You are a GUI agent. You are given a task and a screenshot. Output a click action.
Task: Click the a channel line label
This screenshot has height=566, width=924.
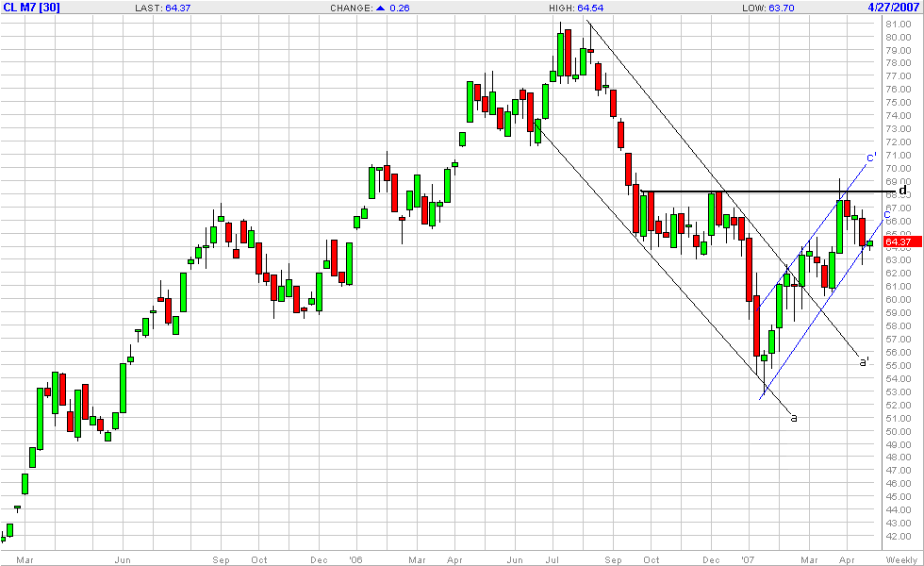[794, 418]
